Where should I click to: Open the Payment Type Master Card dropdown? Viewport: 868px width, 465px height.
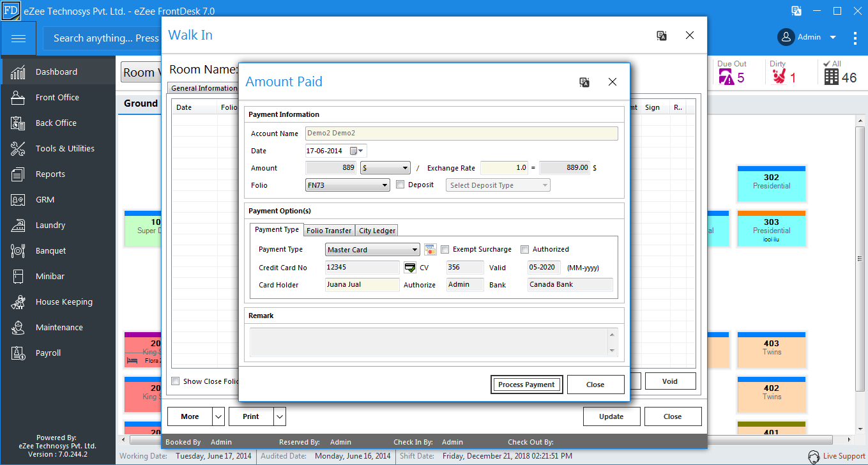[x=372, y=250]
